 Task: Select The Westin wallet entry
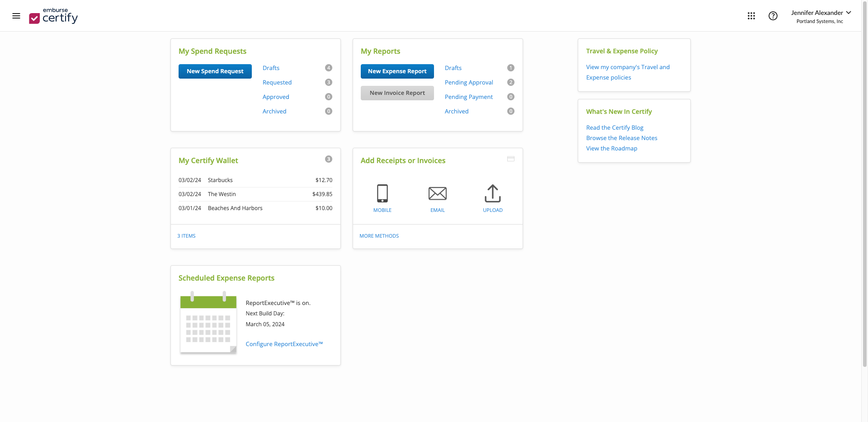tap(222, 194)
